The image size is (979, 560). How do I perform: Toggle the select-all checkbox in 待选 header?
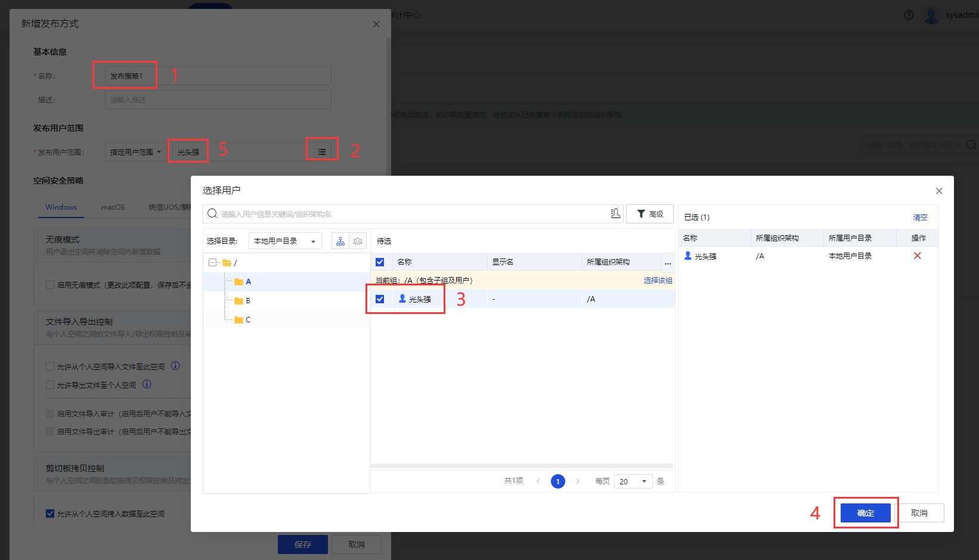pos(380,262)
